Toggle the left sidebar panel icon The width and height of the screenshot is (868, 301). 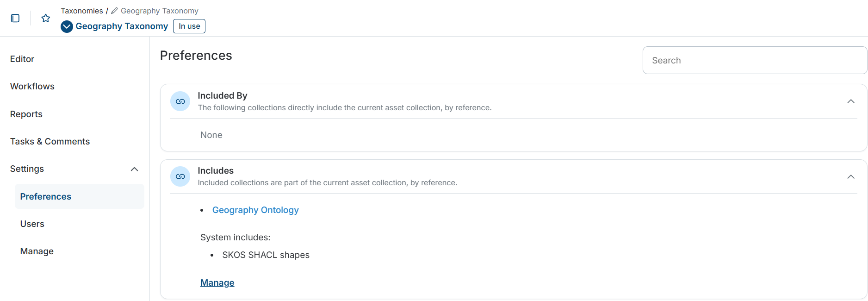(x=15, y=18)
